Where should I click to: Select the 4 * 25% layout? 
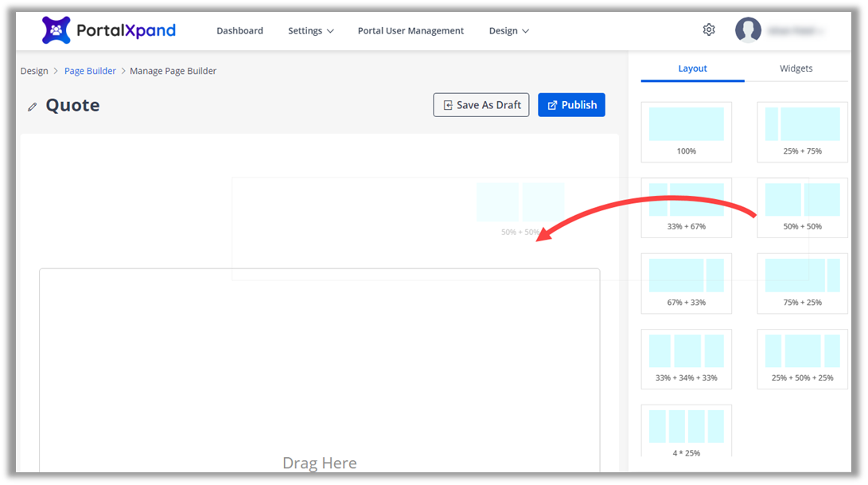click(686, 431)
